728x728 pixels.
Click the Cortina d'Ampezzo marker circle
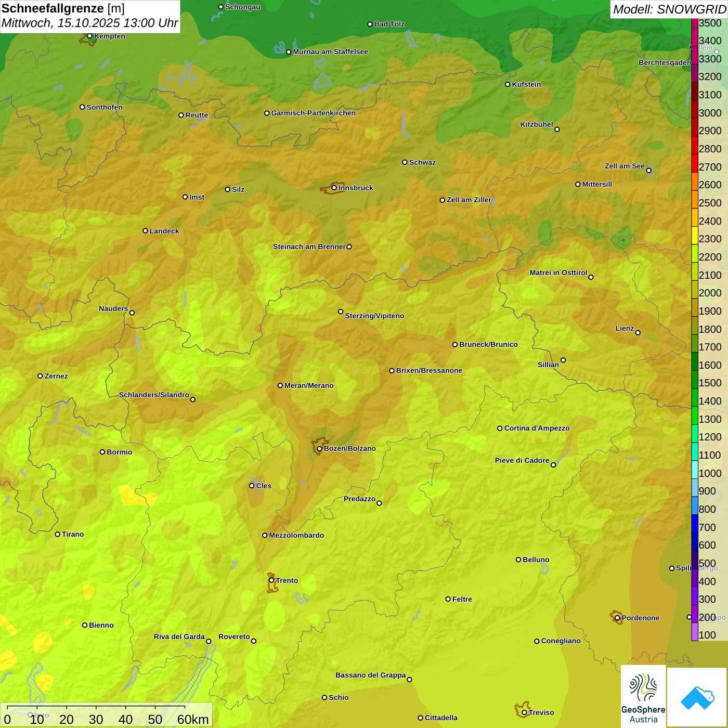click(500, 428)
